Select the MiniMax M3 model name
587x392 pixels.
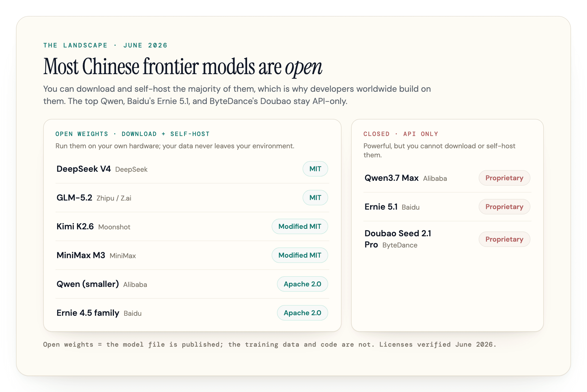point(81,255)
